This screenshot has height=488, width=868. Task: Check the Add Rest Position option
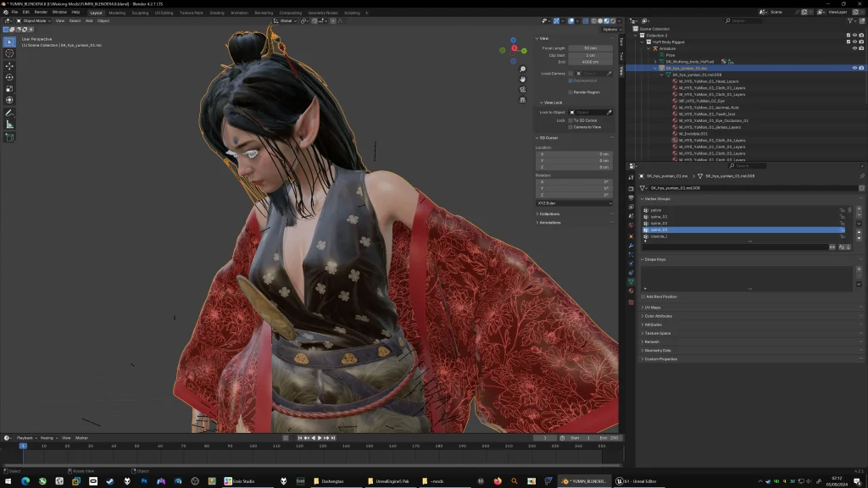coord(643,297)
